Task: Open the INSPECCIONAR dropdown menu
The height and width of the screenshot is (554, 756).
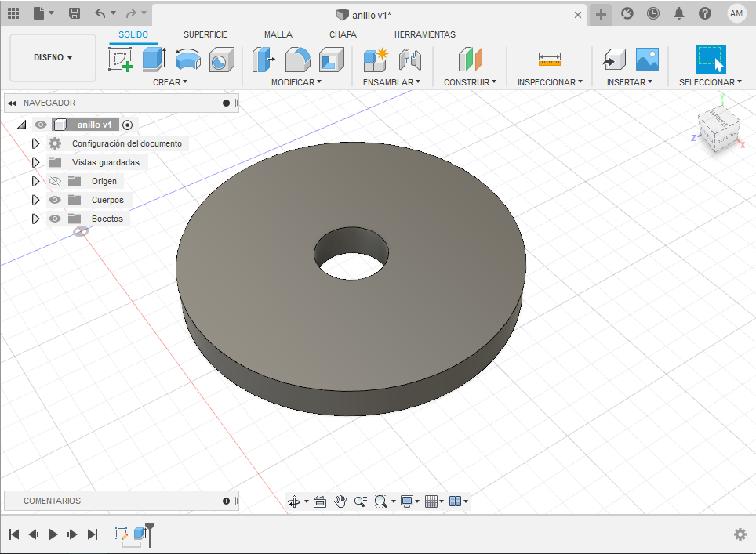Action: pos(550,82)
